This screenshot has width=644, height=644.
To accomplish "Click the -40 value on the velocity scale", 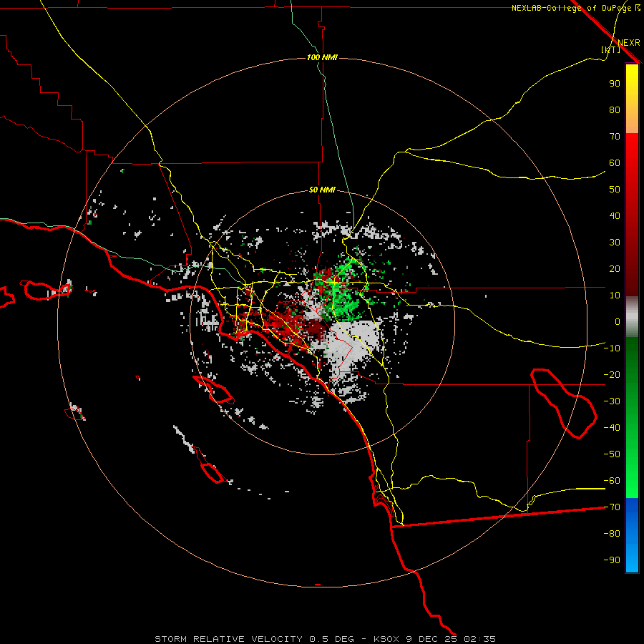I will pos(613,428).
